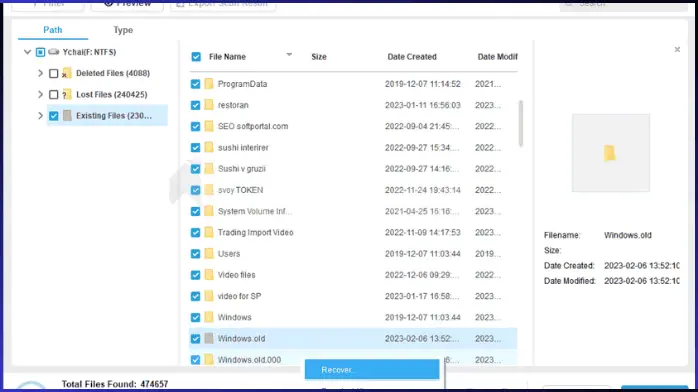Select the Video files row name

coord(236,275)
